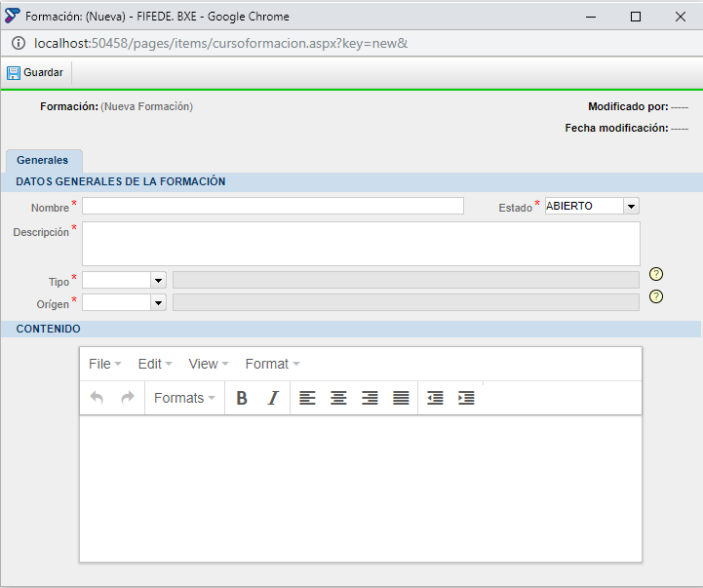Click the Tipo combo box field
The image size is (703, 588).
117,280
